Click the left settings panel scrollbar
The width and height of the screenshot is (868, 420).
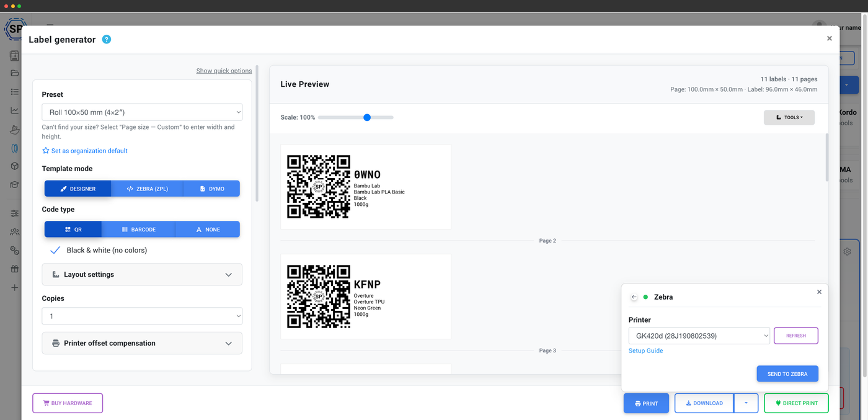point(257,133)
